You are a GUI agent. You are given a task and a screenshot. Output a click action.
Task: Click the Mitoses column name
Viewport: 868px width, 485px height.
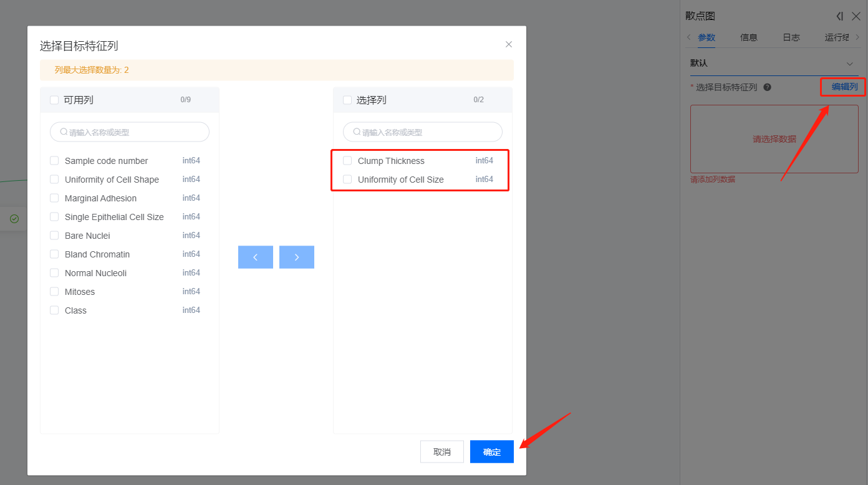(x=80, y=292)
